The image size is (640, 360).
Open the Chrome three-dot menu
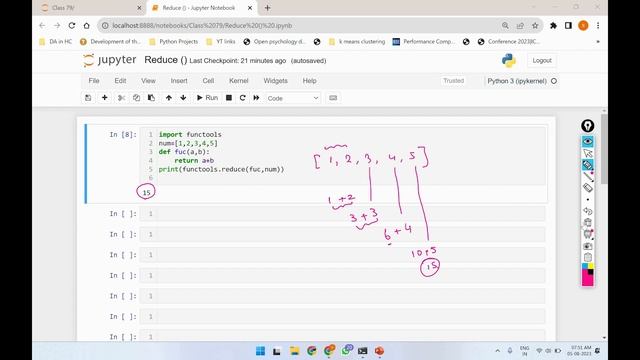coord(598,25)
